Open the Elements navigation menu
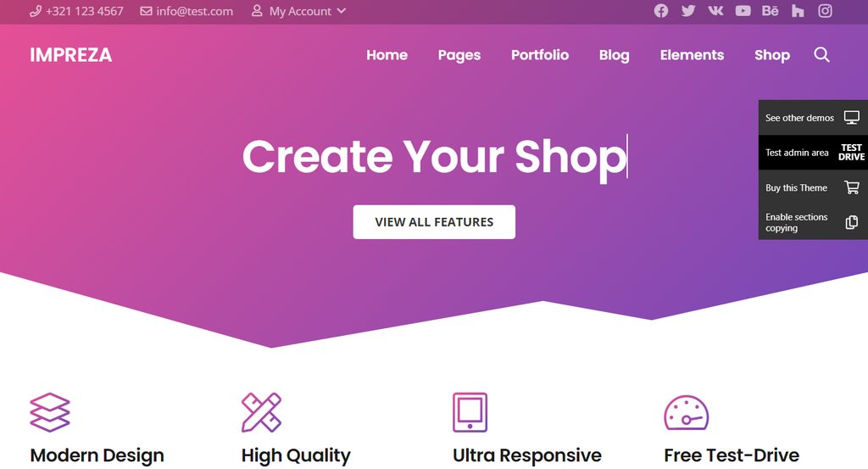Screen dimensions: 868x469 pyautogui.click(x=692, y=55)
